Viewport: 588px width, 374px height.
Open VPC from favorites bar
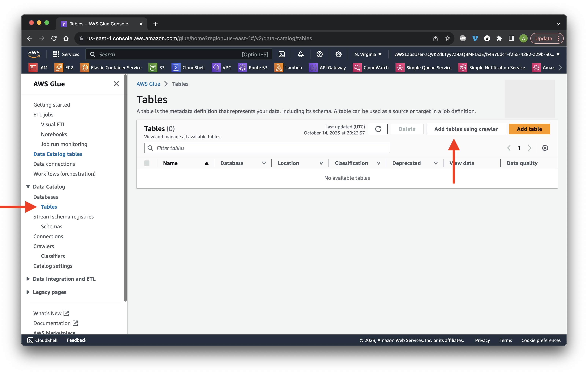(x=222, y=68)
